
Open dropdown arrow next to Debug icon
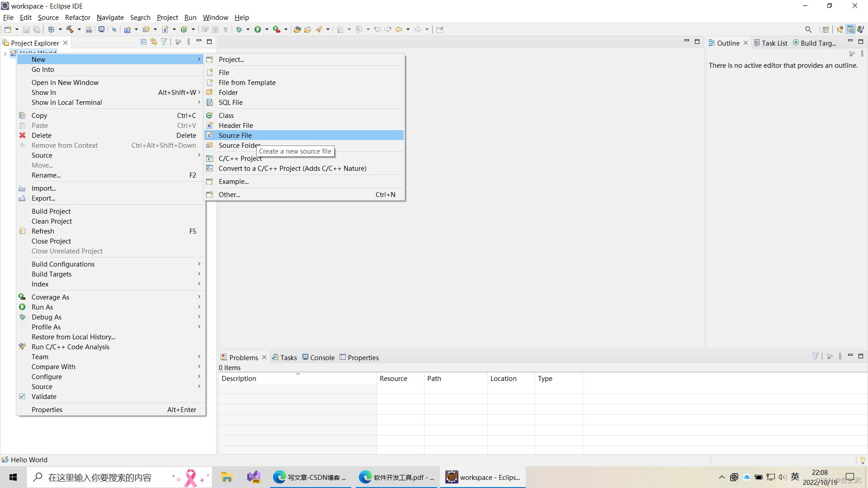pos(248,29)
